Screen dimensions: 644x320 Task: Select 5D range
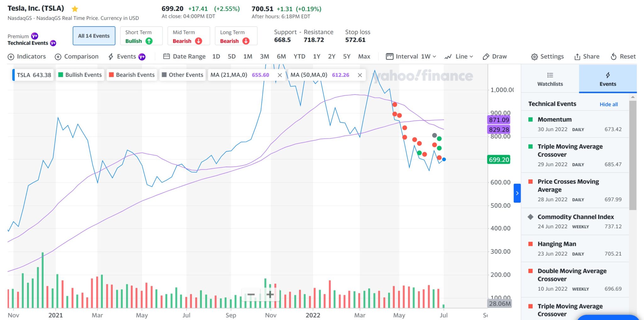click(x=232, y=57)
